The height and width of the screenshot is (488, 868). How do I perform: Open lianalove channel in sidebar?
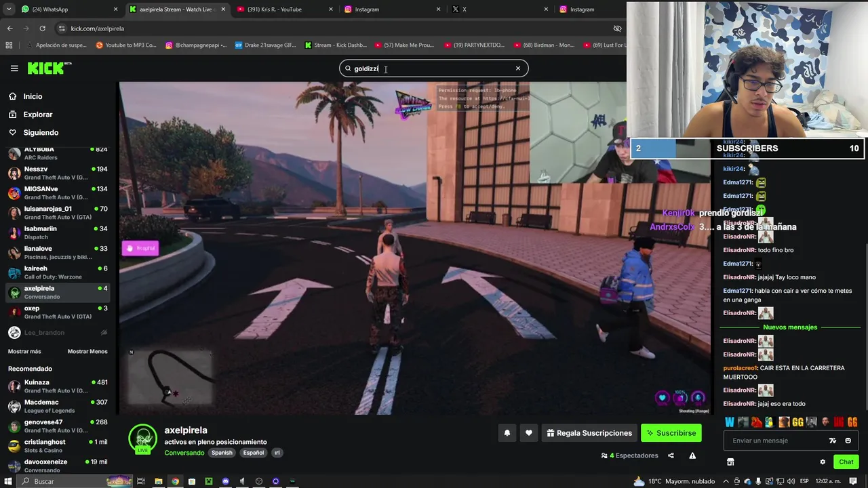click(x=58, y=252)
